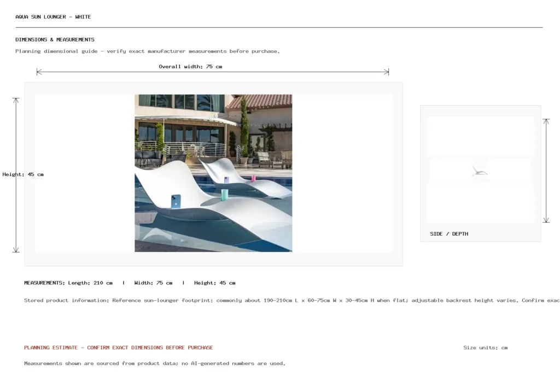Click the stored product information paragraph

292,300
